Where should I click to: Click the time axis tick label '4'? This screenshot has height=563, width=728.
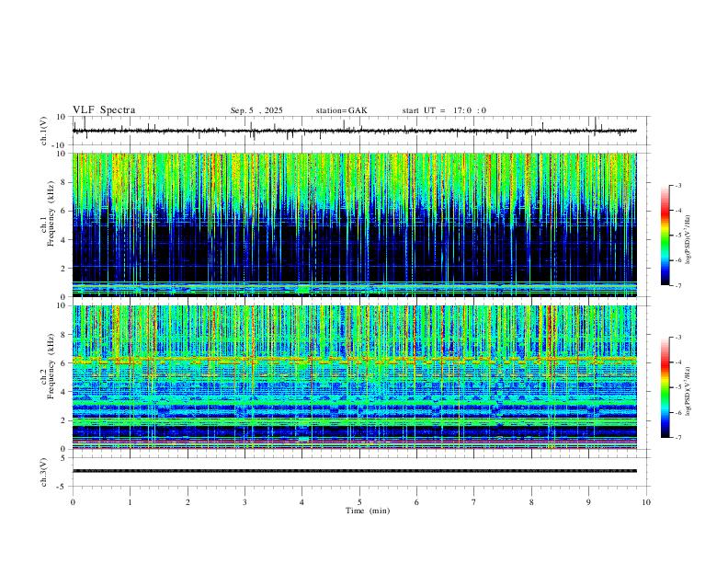pos(302,502)
